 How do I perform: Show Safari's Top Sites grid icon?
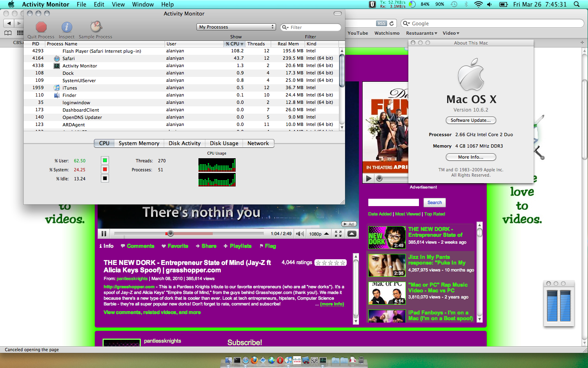20,33
